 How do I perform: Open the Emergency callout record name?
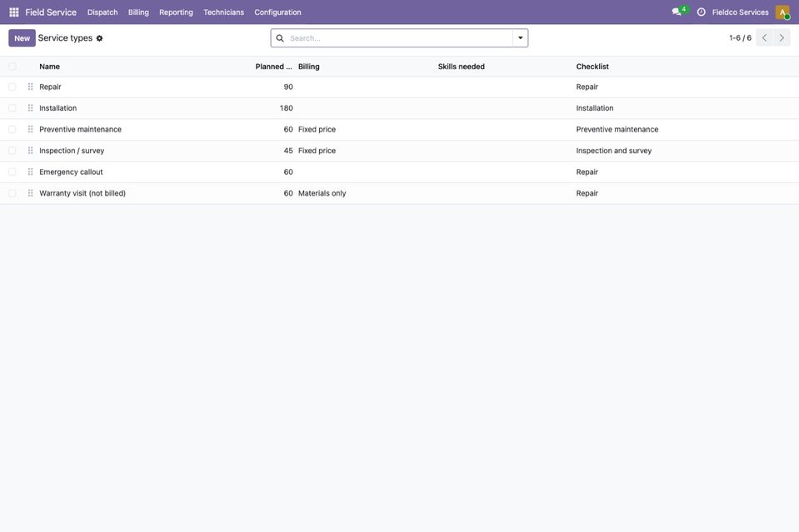click(x=71, y=172)
